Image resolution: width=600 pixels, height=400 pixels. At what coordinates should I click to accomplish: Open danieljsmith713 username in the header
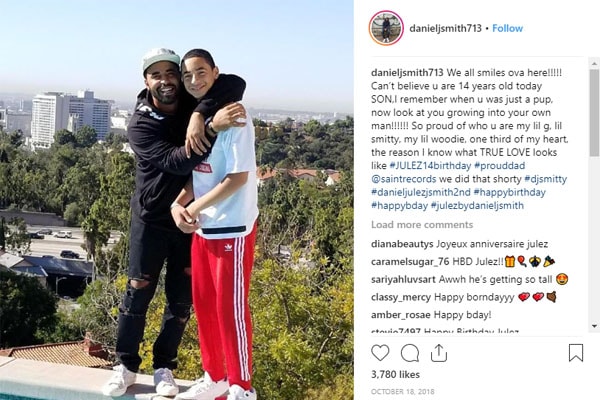tap(445, 28)
